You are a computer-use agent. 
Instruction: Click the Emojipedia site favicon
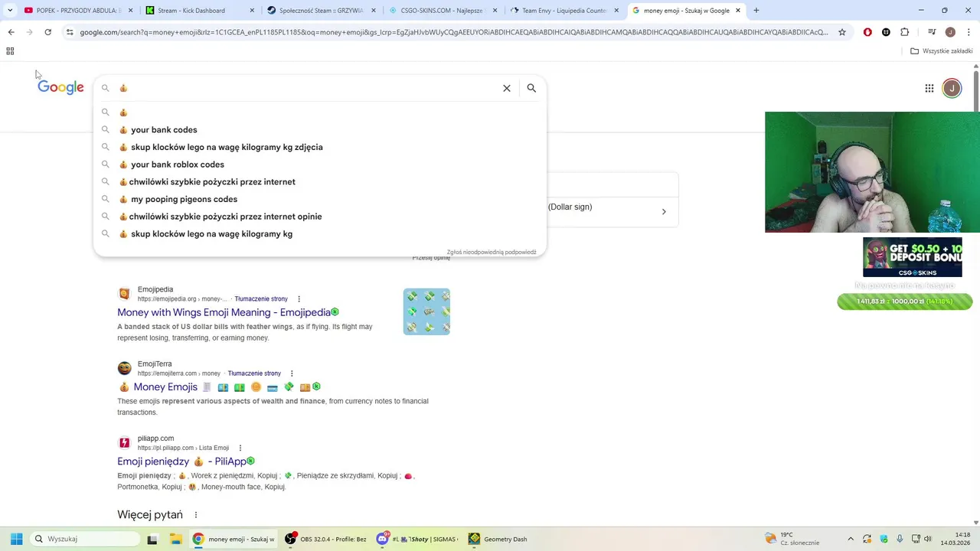click(124, 294)
